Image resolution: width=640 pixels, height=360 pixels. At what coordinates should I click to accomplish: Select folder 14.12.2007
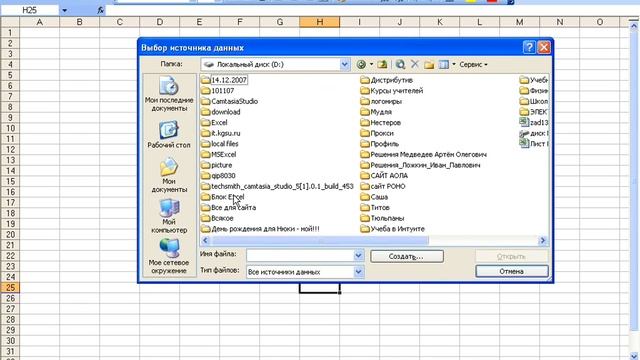(224, 80)
